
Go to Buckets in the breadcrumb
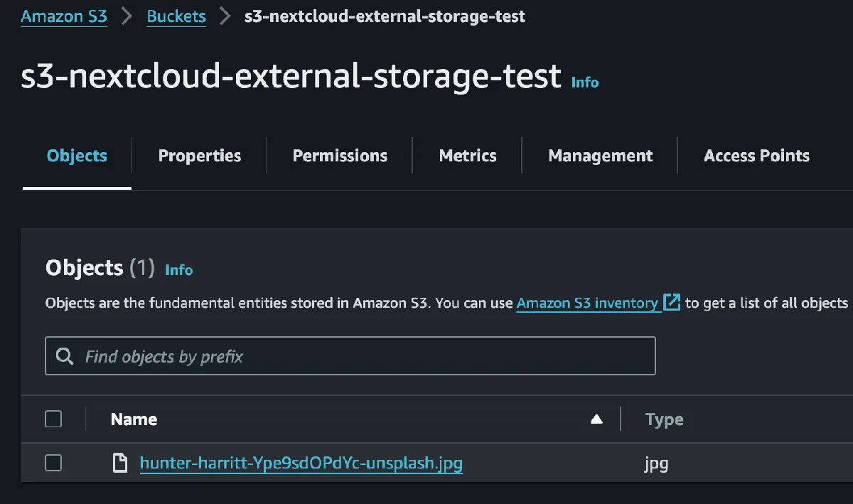(x=176, y=16)
